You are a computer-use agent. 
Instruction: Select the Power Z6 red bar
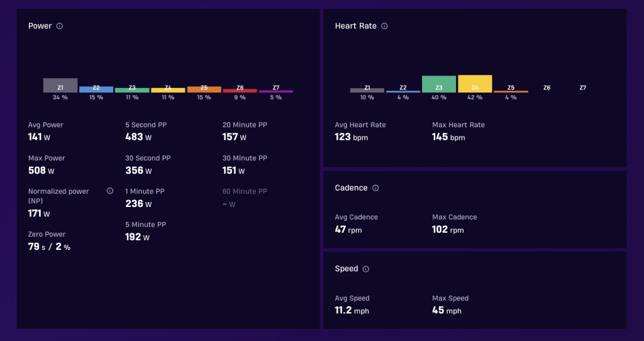pos(240,91)
